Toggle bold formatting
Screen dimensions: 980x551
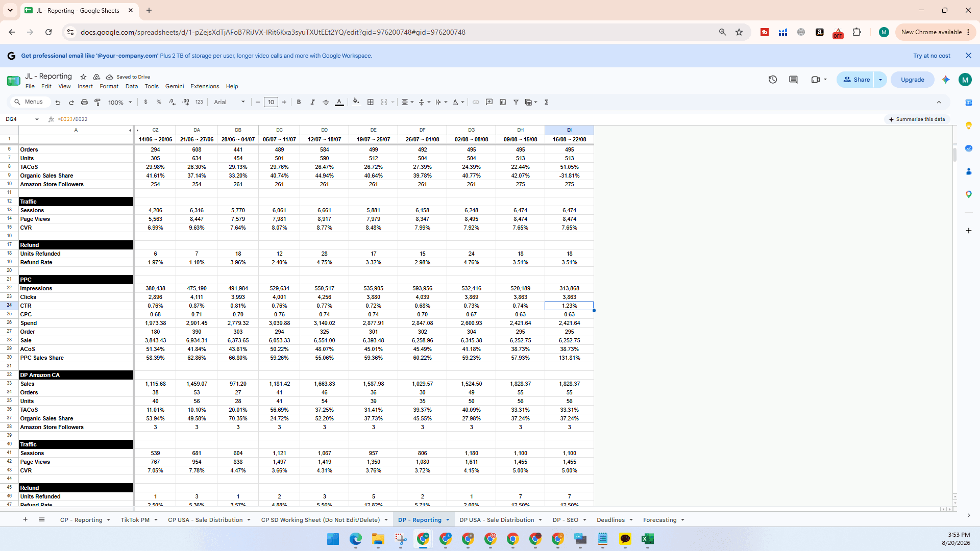tap(299, 102)
